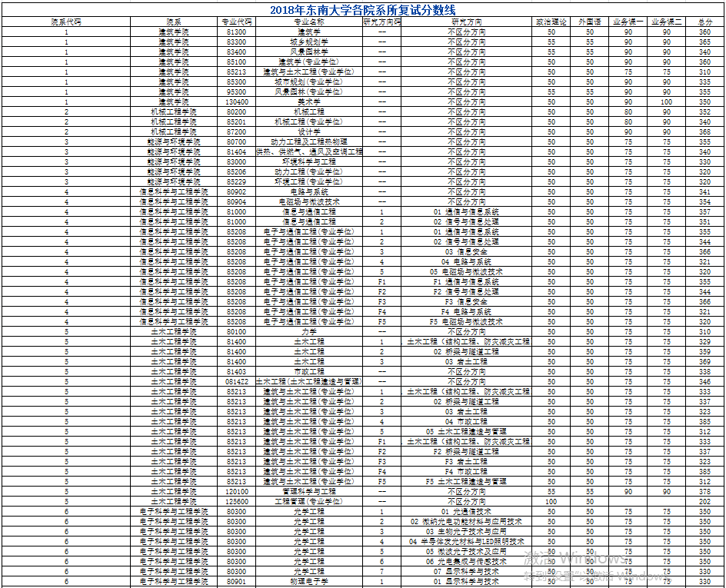
Task: Select the total score cell 369
Action: point(705,362)
